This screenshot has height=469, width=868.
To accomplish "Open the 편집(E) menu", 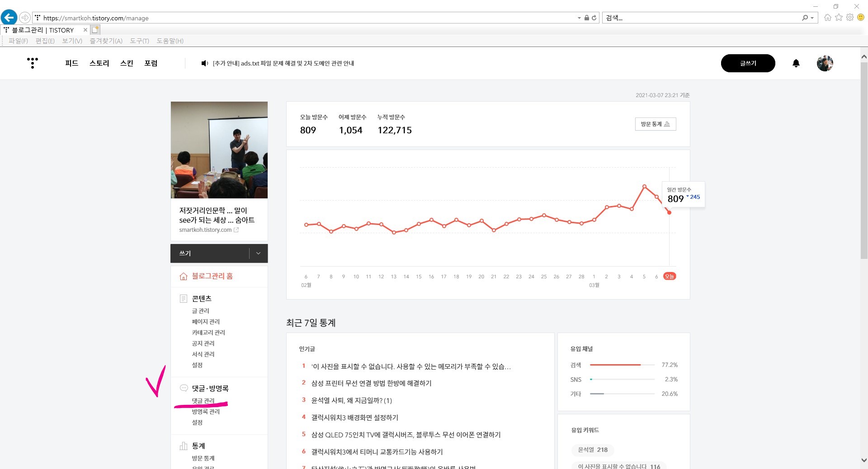I will pos(45,41).
